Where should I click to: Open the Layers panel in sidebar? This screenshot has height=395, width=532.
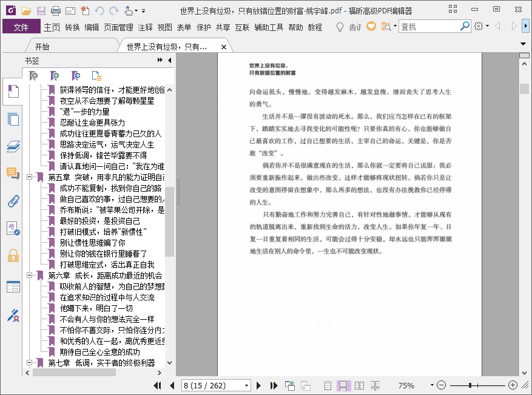pyautogui.click(x=13, y=146)
